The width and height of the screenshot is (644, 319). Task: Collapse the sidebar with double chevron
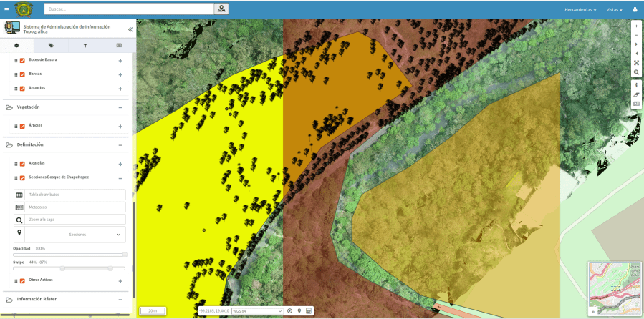click(x=130, y=30)
